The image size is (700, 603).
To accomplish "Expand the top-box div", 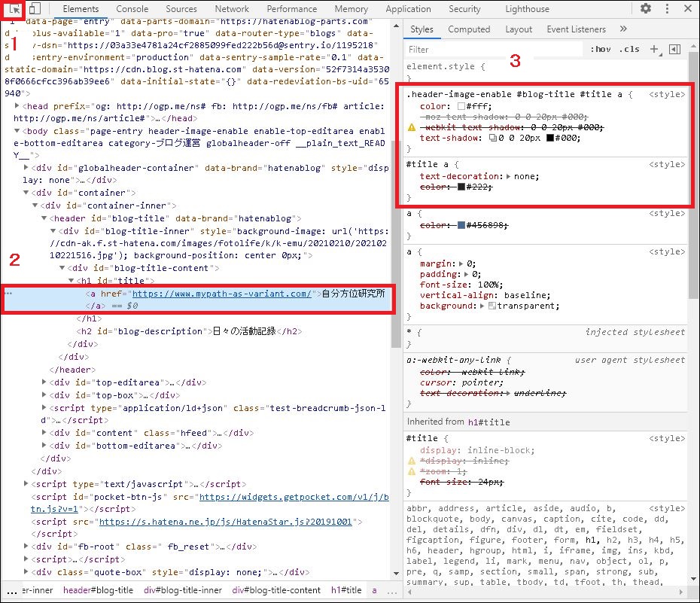I will tap(44, 394).
